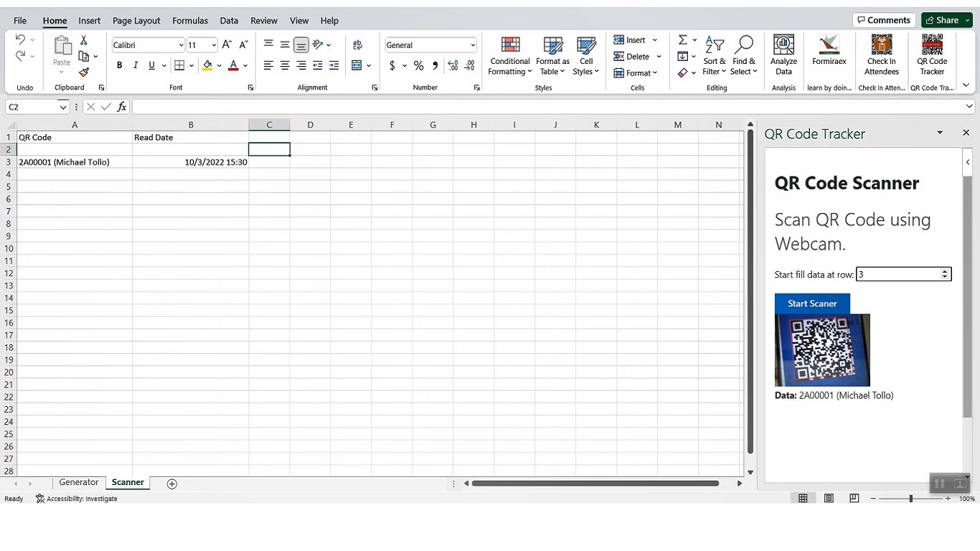This screenshot has height=551, width=980.
Task: Expand the Name Box dropdown arrow
Action: point(63,107)
